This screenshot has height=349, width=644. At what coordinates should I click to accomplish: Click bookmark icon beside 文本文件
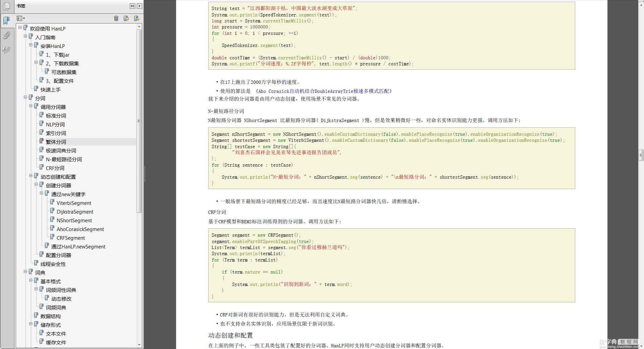pos(42,333)
